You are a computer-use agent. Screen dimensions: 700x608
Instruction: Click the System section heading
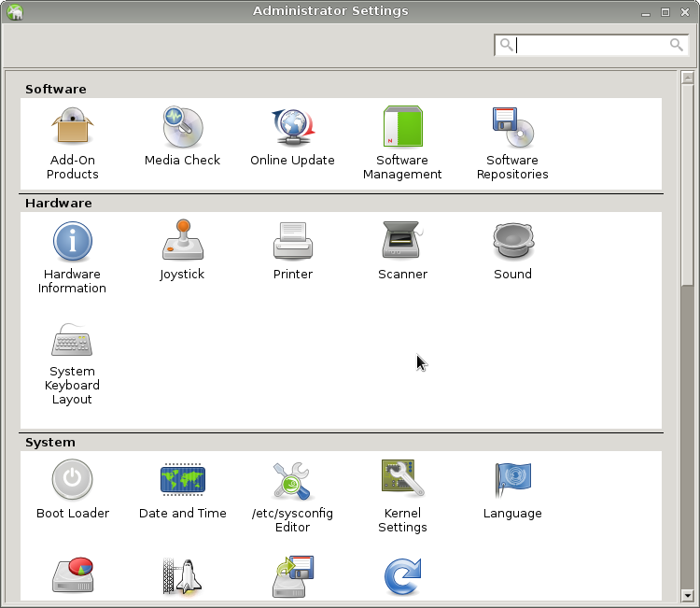pyautogui.click(x=50, y=443)
